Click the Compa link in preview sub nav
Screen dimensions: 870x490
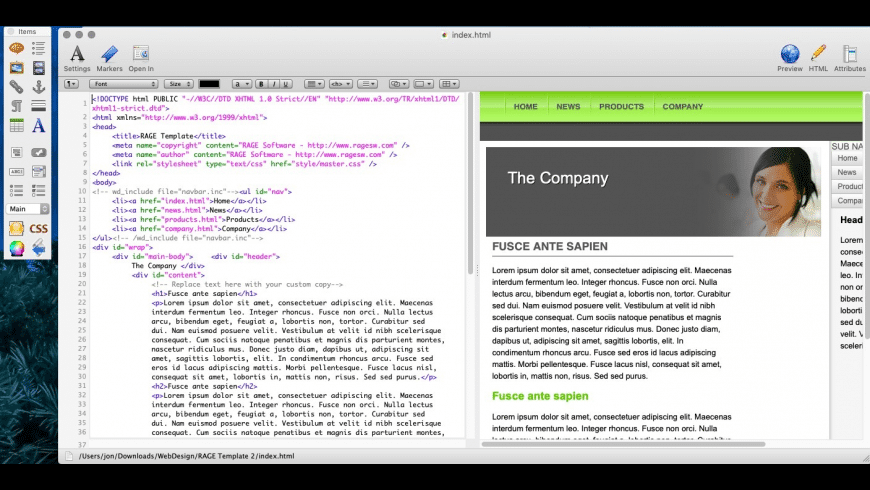click(847, 200)
